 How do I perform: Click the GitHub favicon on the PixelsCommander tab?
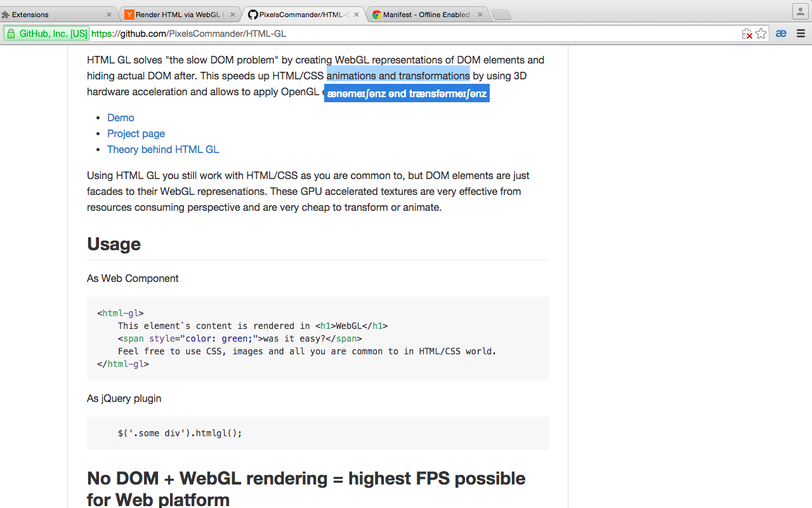tap(252, 15)
